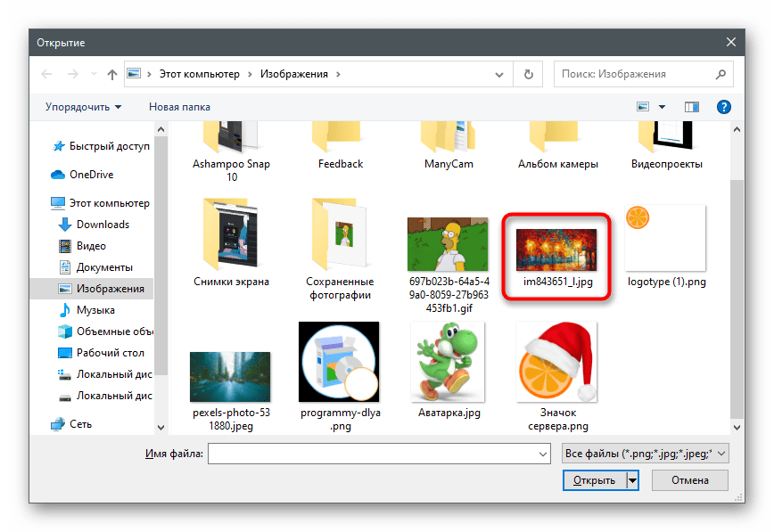Click the Refresh button in address bar

(529, 74)
